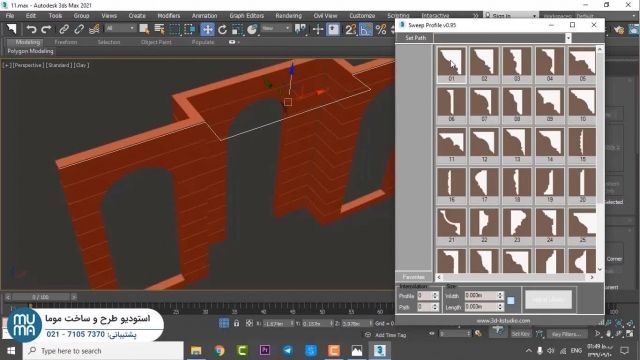Select sweep profile thumbnail 21
This screenshot has height=360, width=640.
pos(451,226)
